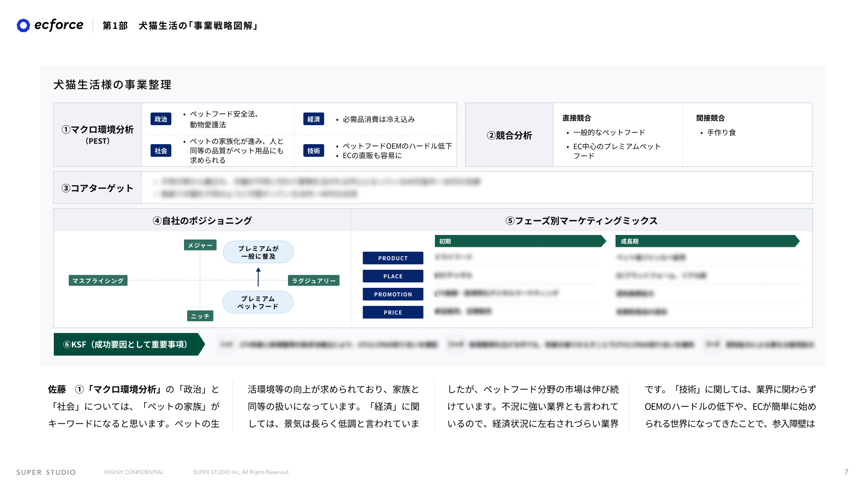Image resolution: width=868 pixels, height=488 pixels.
Task: Click the 直接競合 heading
Action: (x=576, y=118)
